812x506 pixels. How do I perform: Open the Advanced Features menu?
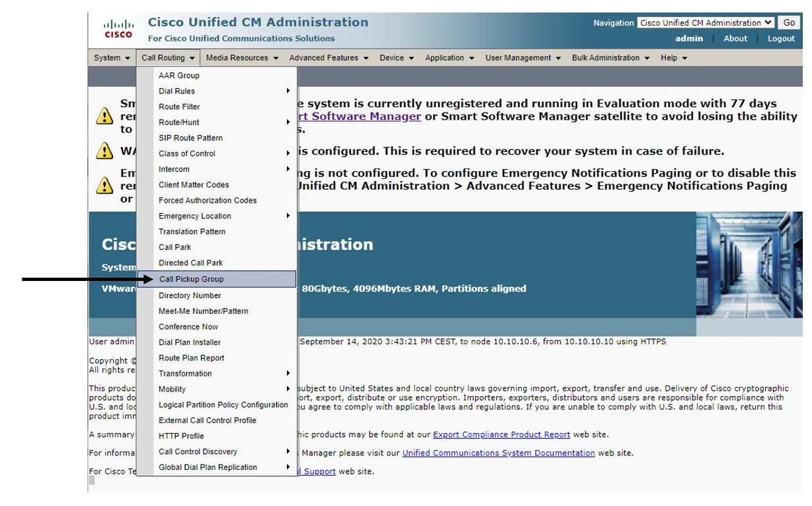(329, 58)
